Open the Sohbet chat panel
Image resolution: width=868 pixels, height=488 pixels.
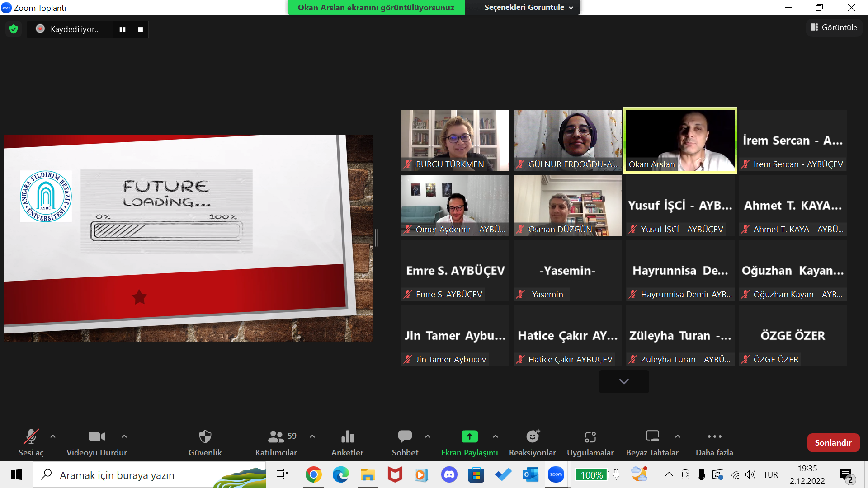[405, 437]
